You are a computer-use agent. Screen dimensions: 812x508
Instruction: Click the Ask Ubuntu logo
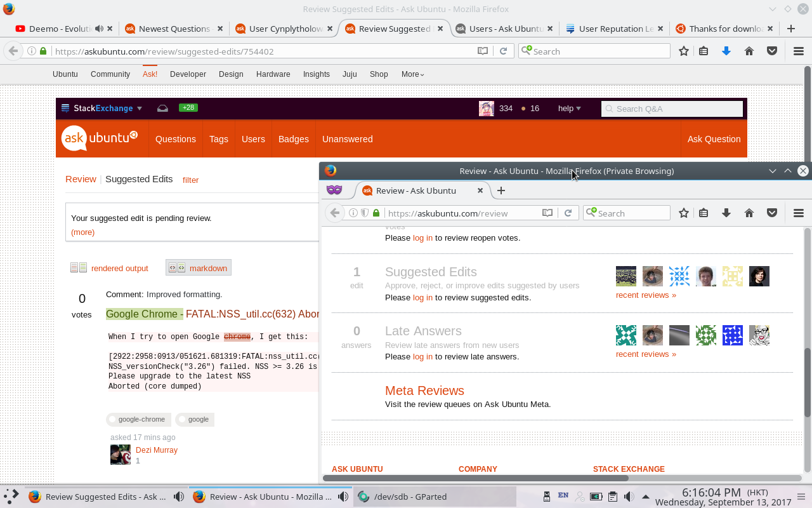[100, 138]
